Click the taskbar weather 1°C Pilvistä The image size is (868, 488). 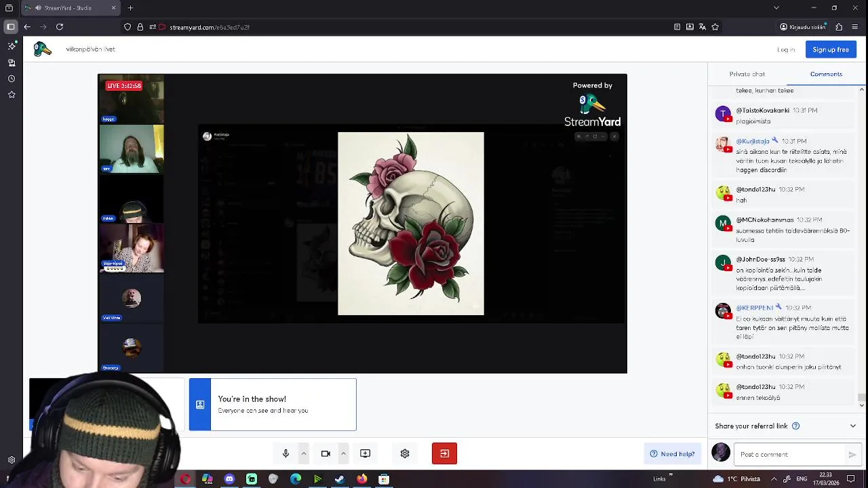[x=738, y=479]
